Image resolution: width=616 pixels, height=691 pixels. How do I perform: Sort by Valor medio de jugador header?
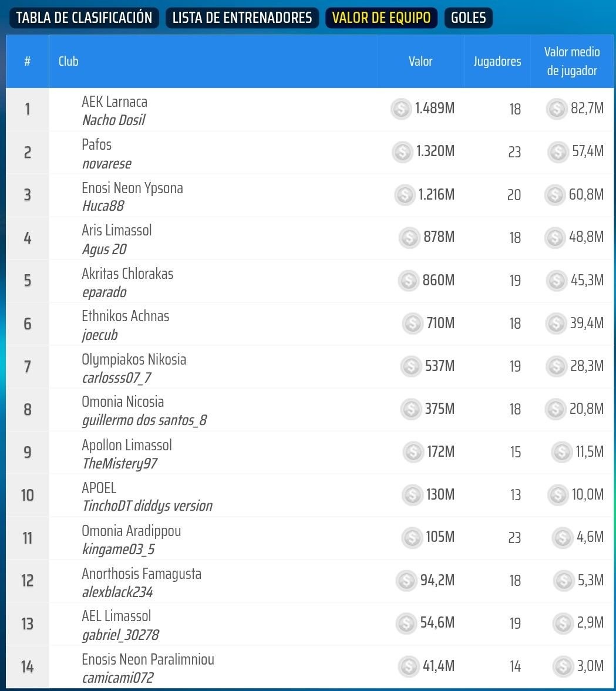pos(571,61)
